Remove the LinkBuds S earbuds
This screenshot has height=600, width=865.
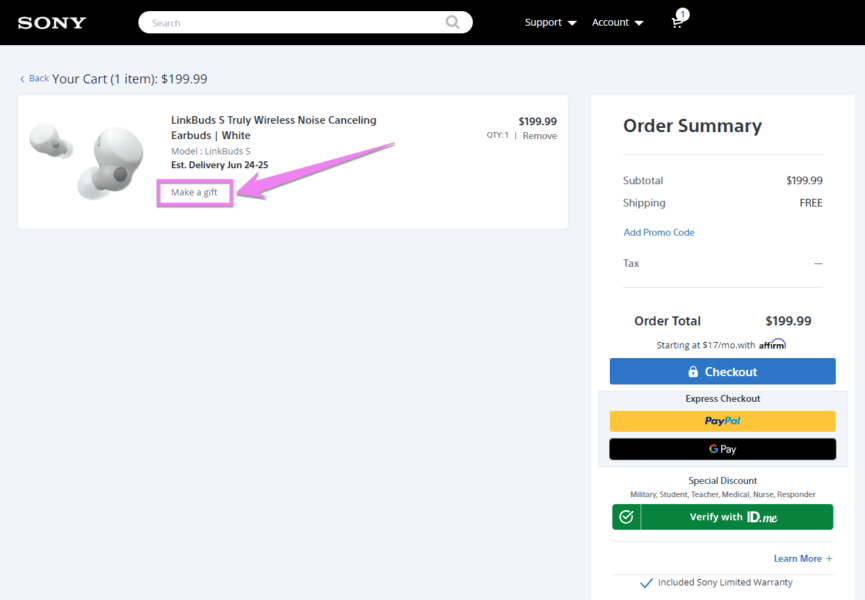coord(540,135)
